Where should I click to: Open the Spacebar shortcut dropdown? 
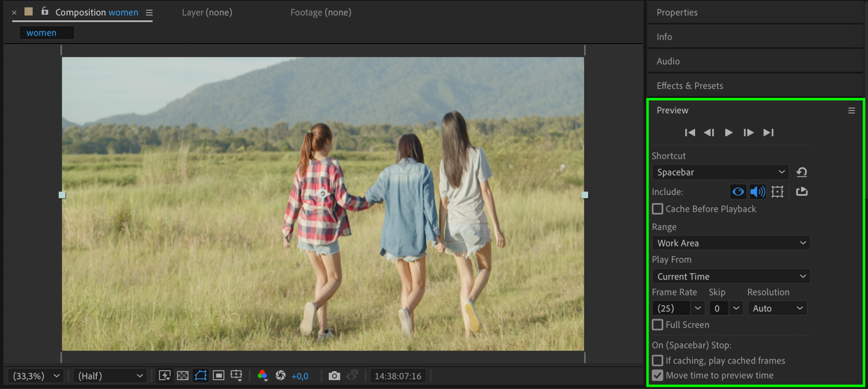[x=721, y=172]
